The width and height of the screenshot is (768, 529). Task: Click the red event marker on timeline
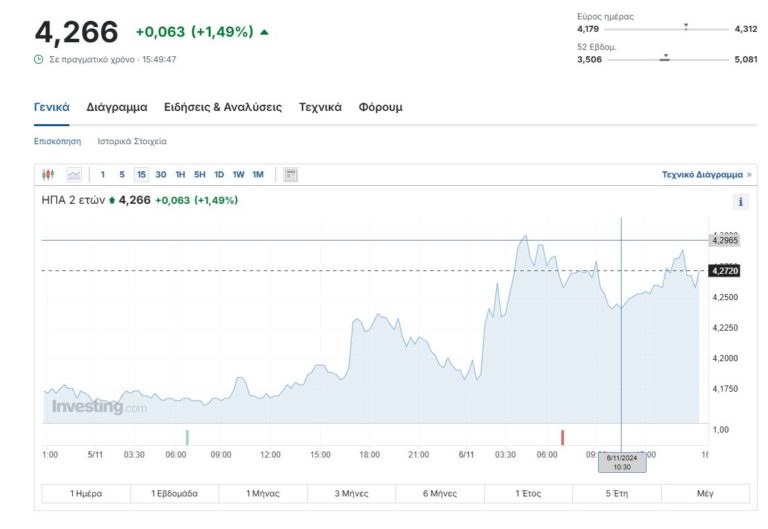[562, 436]
